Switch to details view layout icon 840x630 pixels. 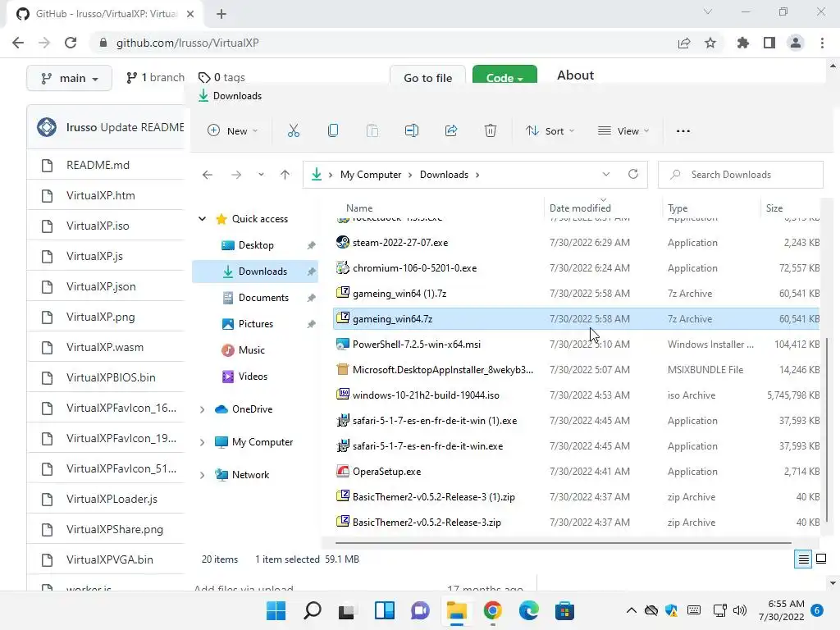pyautogui.click(x=803, y=559)
